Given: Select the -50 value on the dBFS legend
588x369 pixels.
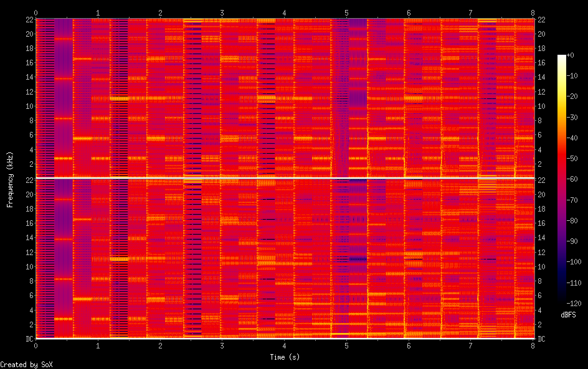Looking at the screenshot, I should tap(572, 159).
